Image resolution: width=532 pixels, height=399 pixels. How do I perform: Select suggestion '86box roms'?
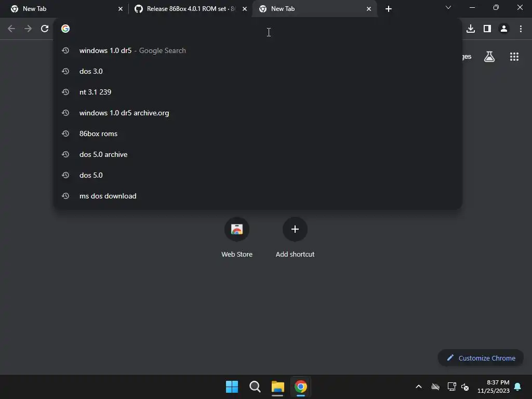pyautogui.click(x=258, y=134)
